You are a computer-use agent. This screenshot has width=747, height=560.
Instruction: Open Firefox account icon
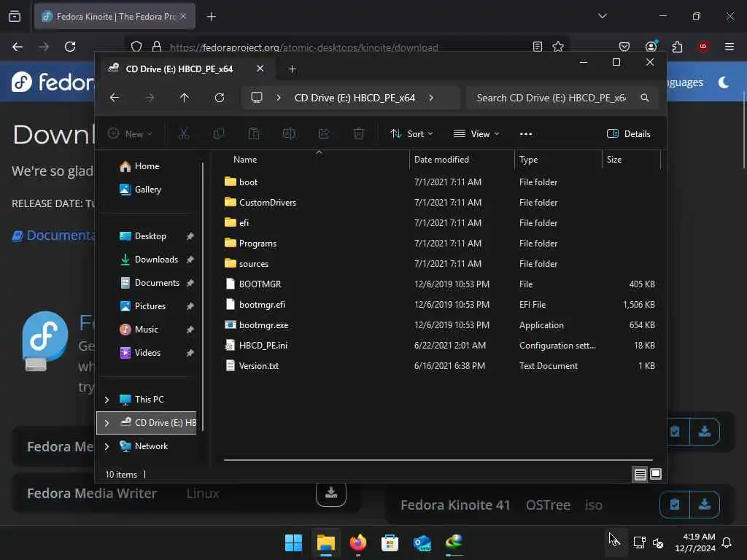[x=651, y=46]
